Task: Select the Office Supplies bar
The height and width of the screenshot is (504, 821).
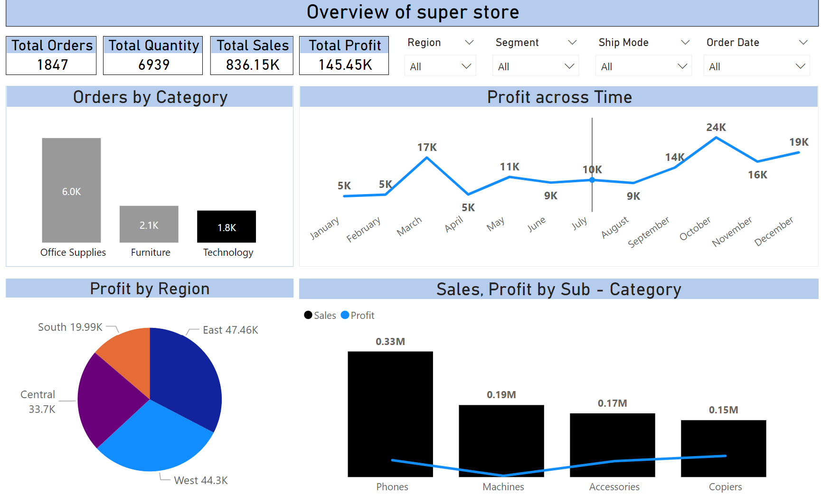Action: pos(71,190)
